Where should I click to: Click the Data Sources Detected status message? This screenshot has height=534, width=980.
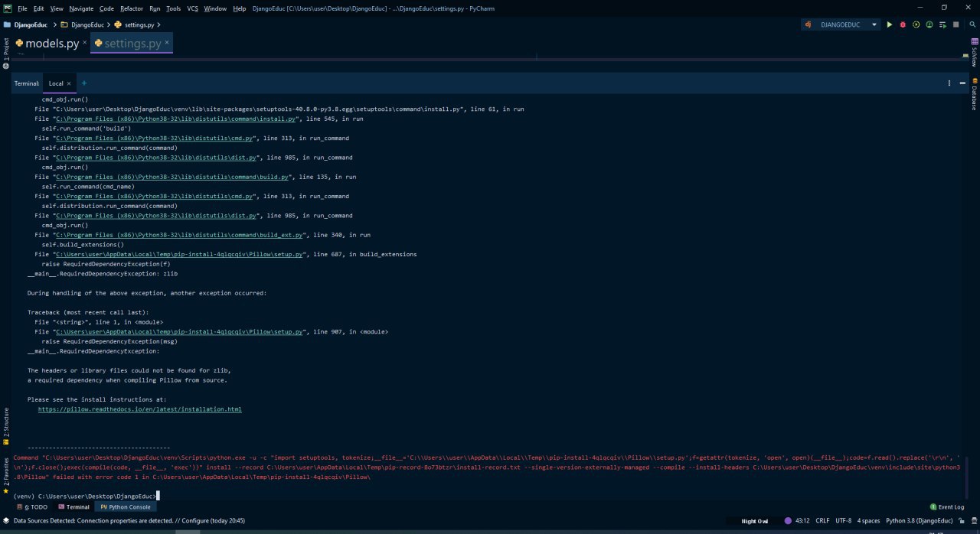pos(129,521)
